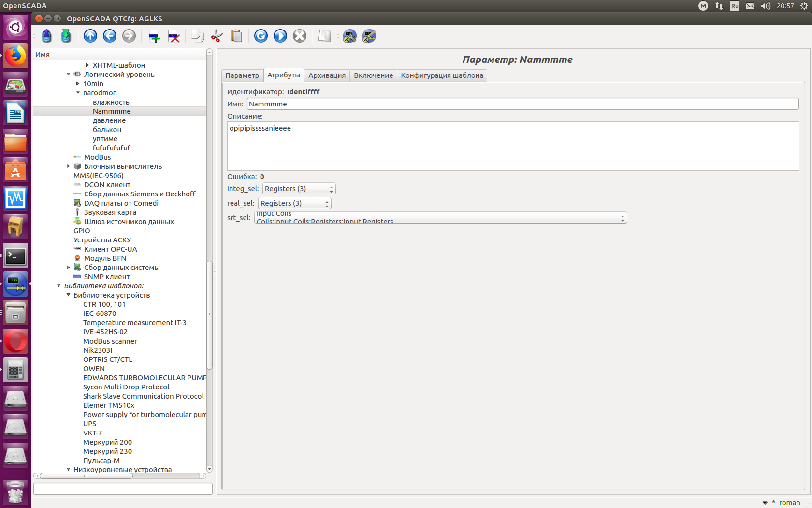Click the Delete item toolbar icon
Image resolution: width=812 pixels, height=508 pixels.
(x=174, y=36)
